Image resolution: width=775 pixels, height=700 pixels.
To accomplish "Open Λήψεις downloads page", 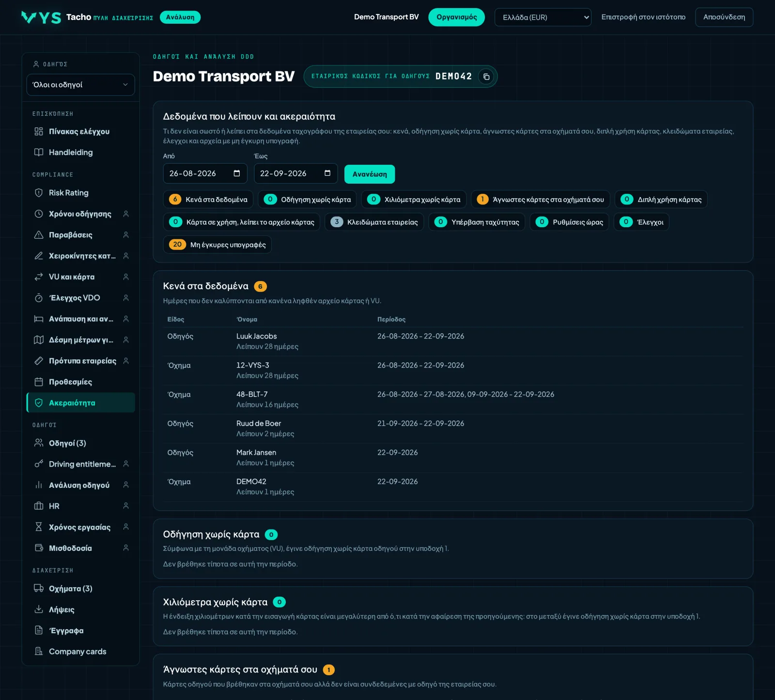I will coord(80,609).
